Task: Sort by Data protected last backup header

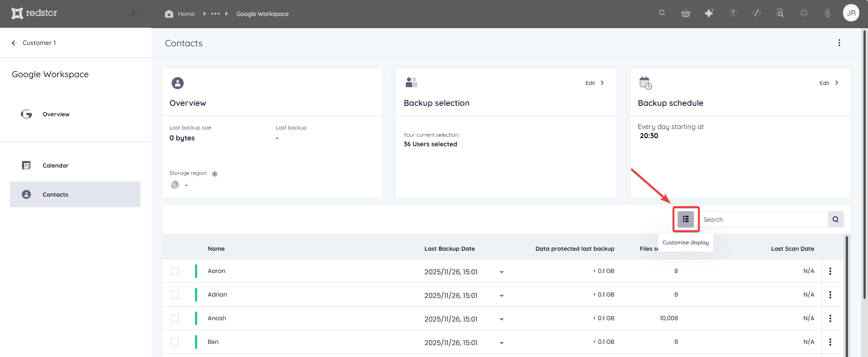Action: 575,248
